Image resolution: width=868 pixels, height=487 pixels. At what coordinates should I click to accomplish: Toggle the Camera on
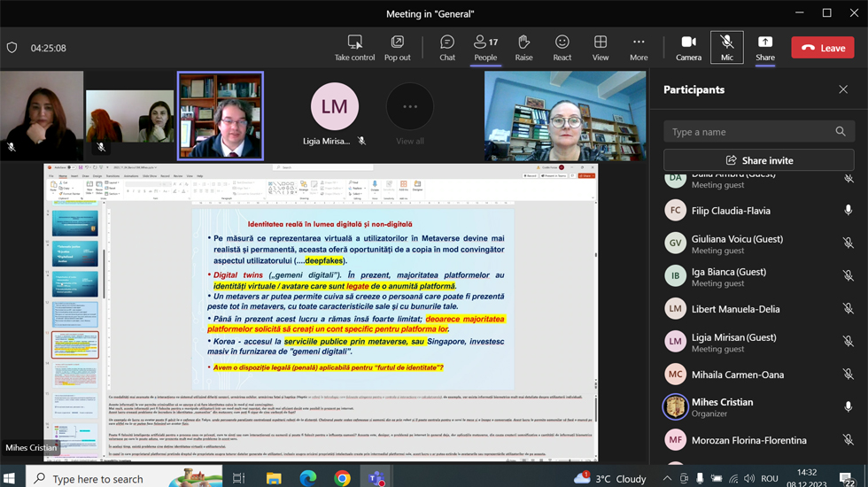[x=688, y=48]
